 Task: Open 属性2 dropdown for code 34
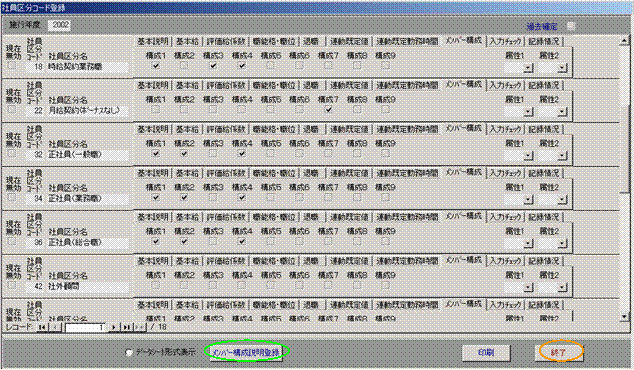click(562, 200)
